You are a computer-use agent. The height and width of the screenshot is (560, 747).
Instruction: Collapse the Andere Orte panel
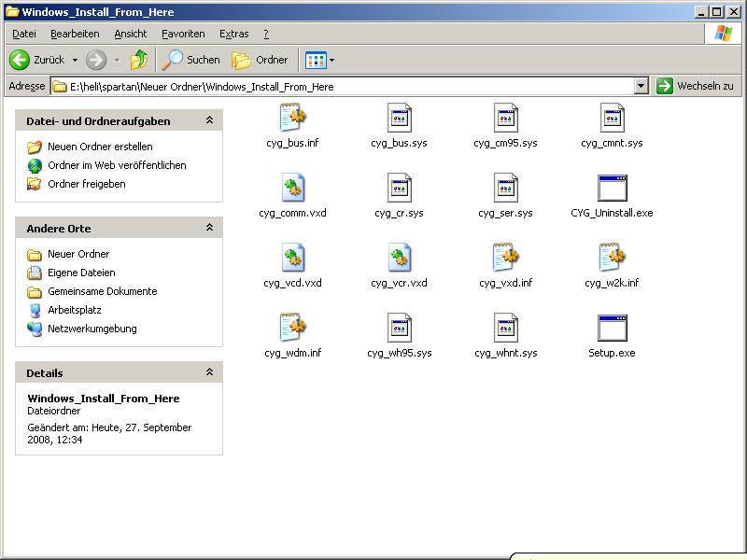point(209,228)
